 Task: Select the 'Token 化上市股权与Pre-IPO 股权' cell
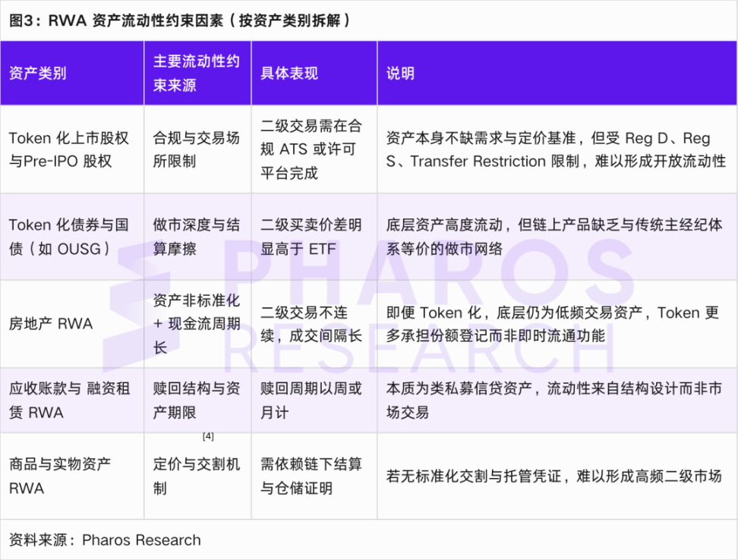click(69, 149)
